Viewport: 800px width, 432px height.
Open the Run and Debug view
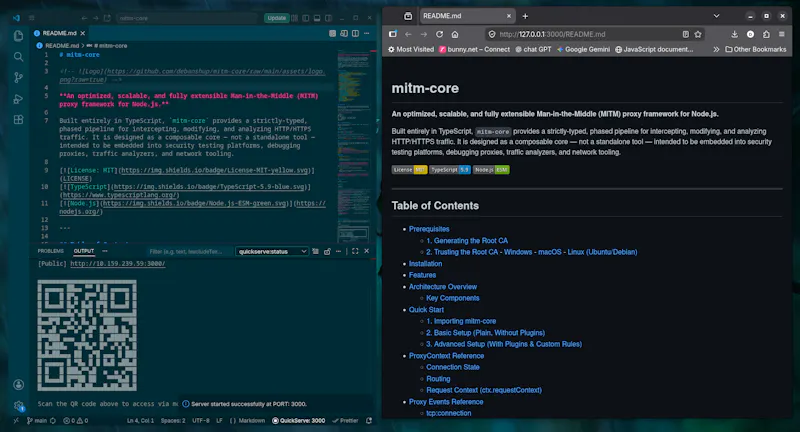coord(18,99)
